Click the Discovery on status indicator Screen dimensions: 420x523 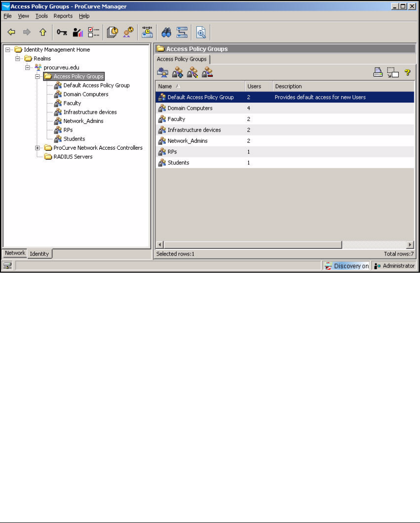(347, 266)
